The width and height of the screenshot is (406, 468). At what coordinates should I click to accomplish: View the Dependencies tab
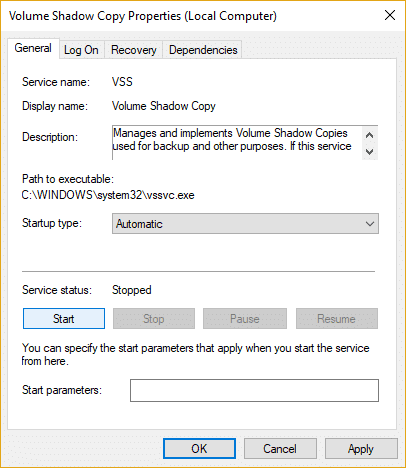tap(203, 50)
